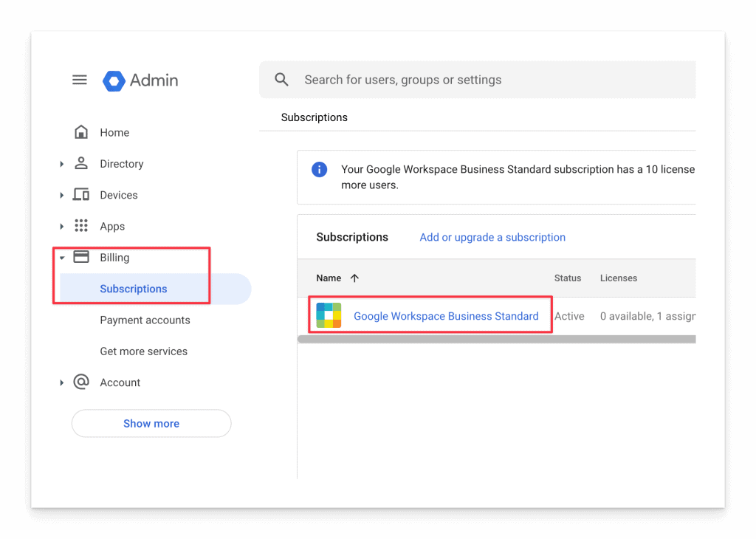Click the Subscriptions breadcrumb heading
The width and height of the screenshot is (756, 539).
(x=314, y=117)
